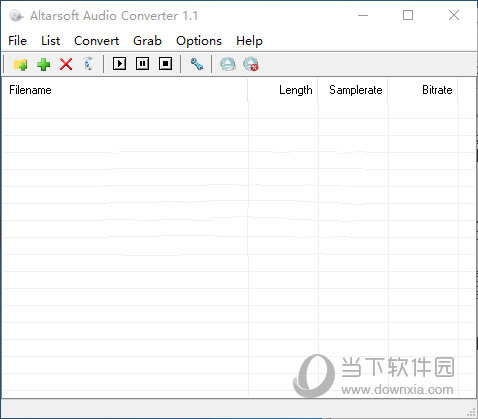Pause playback with the Pause button
The height and width of the screenshot is (419, 478).
(x=142, y=63)
